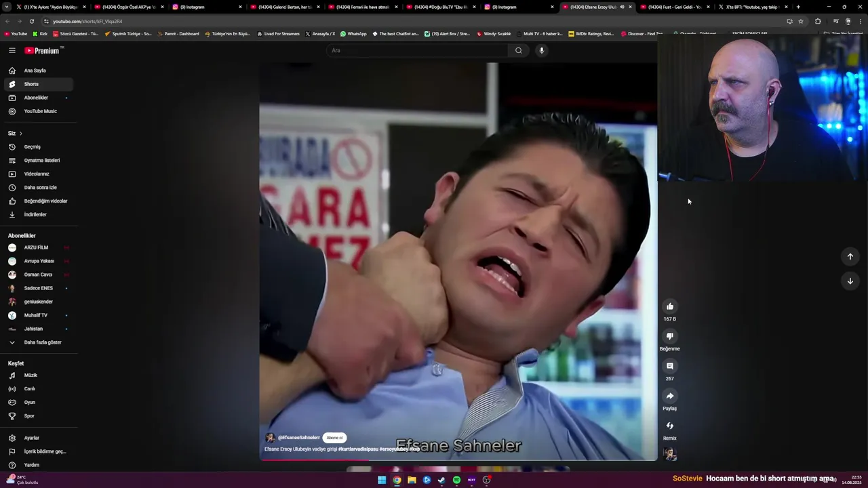The image size is (868, 488).
Task: Open Oynatma listeleri
Action: click(x=37, y=160)
